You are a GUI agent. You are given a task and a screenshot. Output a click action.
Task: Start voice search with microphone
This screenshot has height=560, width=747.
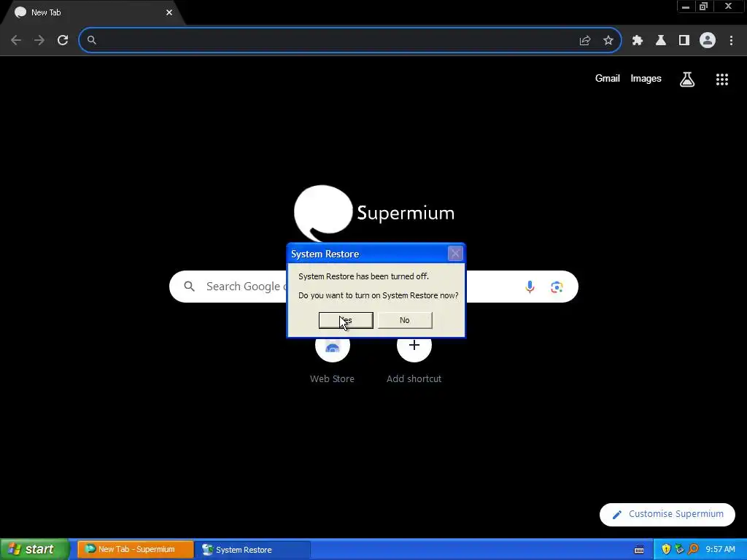point(530,287)
